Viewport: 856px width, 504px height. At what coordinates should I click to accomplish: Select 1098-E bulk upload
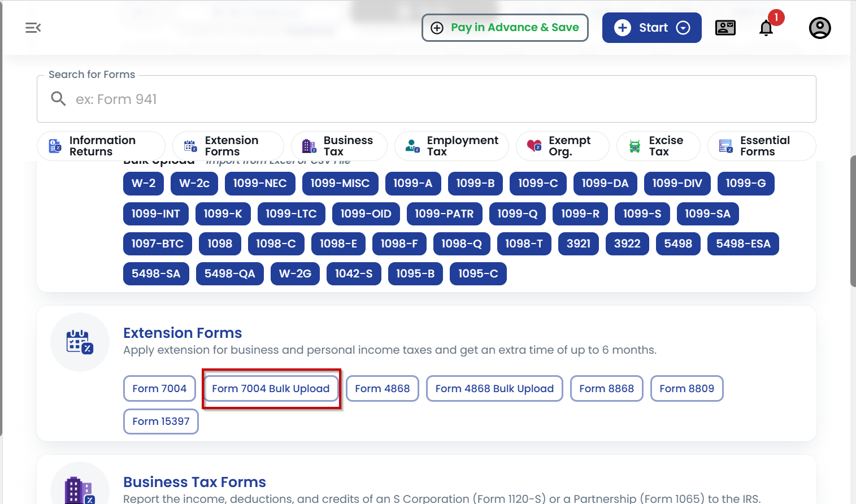[338, 244]
